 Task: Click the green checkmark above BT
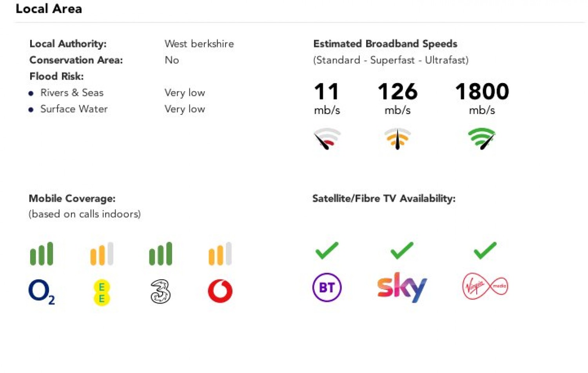[327, 251]
